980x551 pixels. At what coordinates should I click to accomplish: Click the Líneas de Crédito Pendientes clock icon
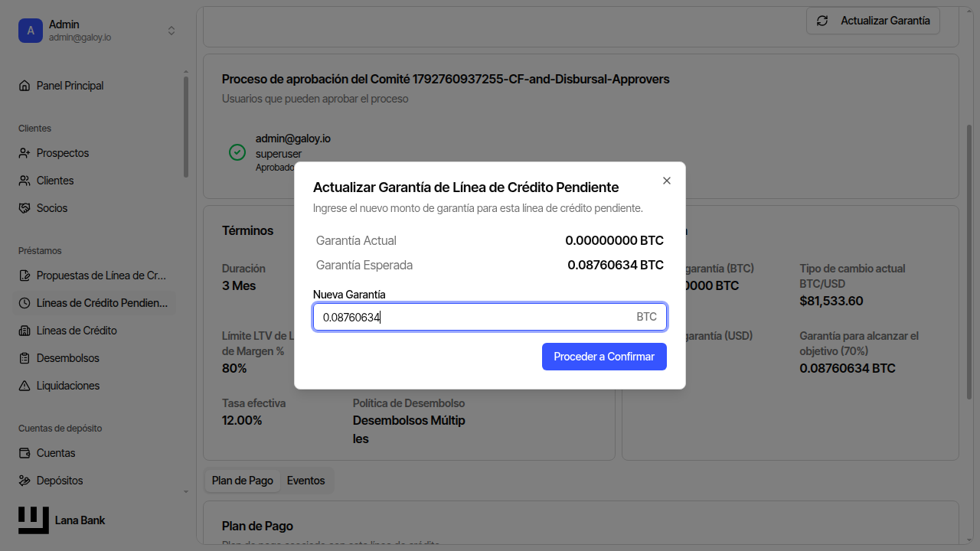click(x=24, y=303)
